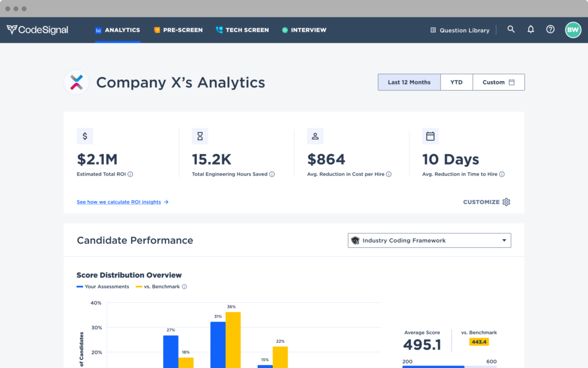This screenshot has height=368, width=588.
Task: Click the Your Assessments legend item
Action: point(103,286)
